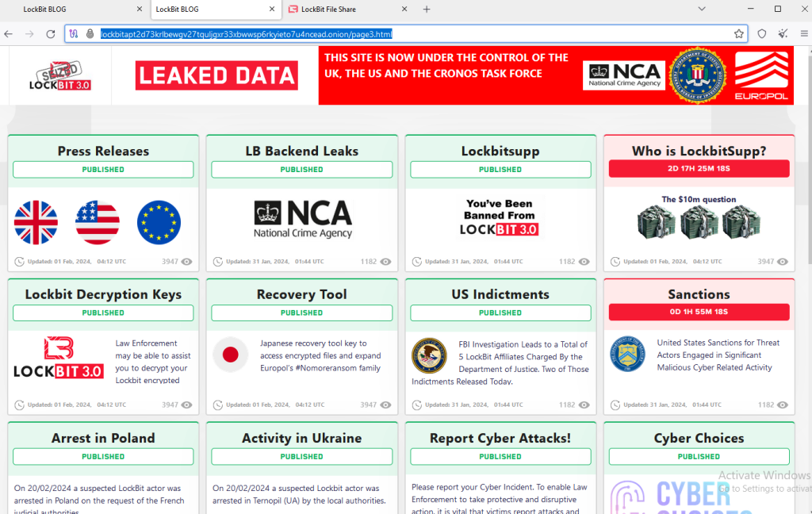The image size is (812, 514).
Task: Click the US flag icon
Action: 98,222
